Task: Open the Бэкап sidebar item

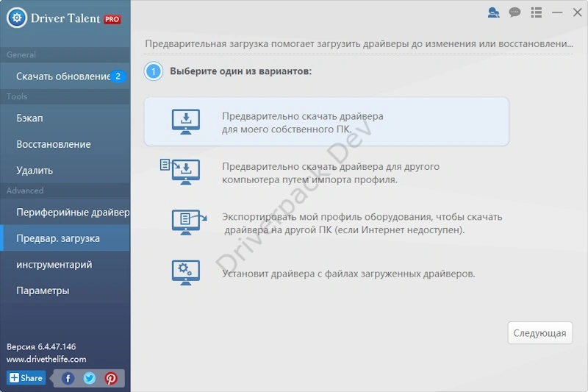Action: (x=65, y=118)
